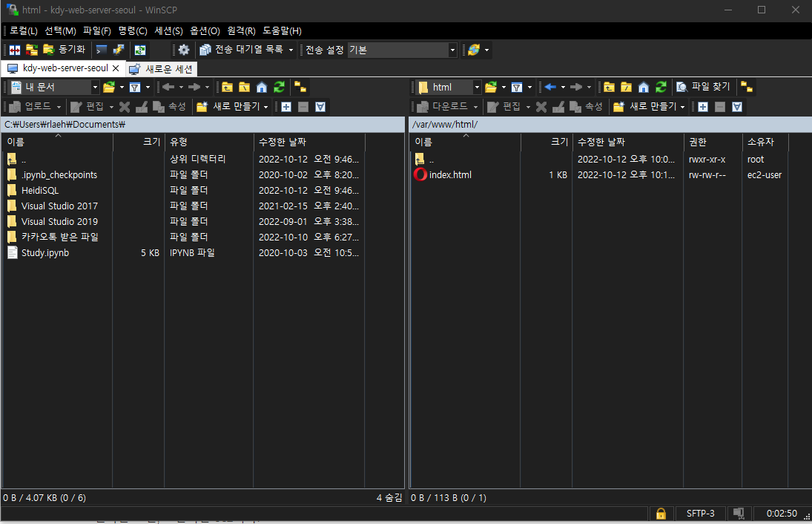Screen dimensions: 812x524
Task: Refresh the remote panel
Action: point(661,87)
